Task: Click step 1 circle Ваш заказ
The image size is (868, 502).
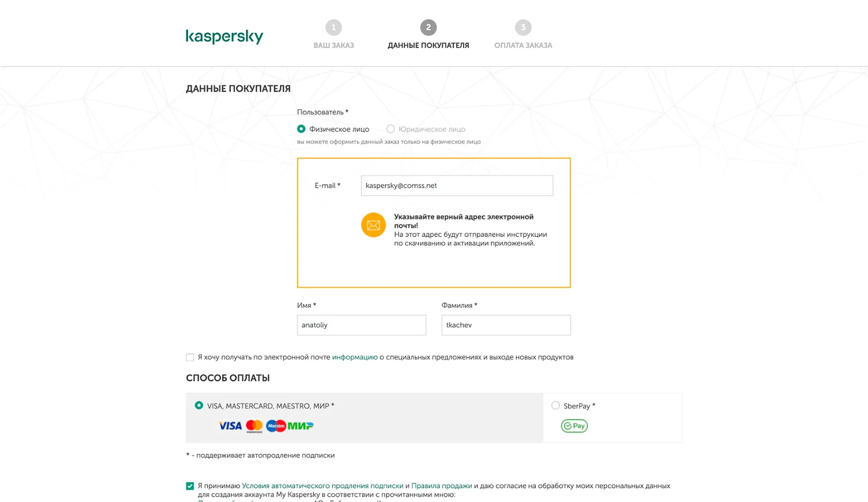Action: 334,27
